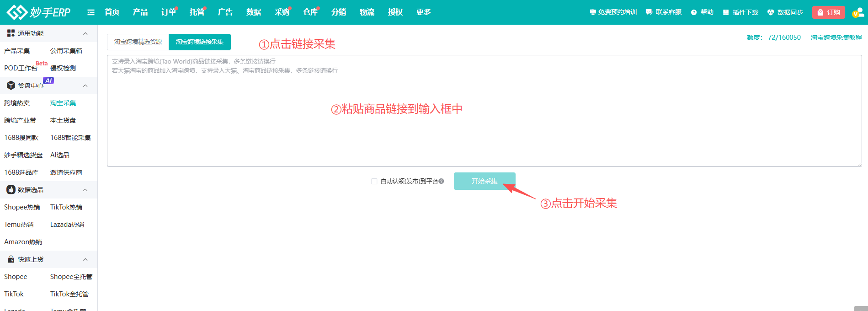Open the 采购 menu
The image size is (868, 311).
point(282,12)
